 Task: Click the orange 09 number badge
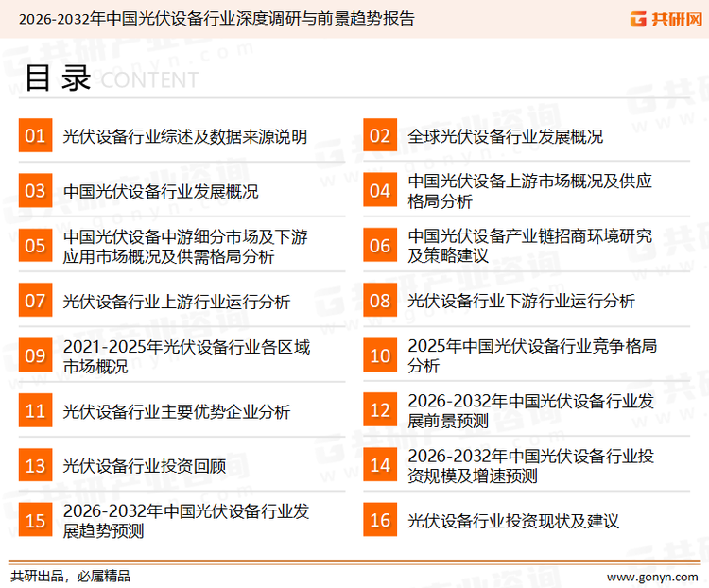coord(35,355)
